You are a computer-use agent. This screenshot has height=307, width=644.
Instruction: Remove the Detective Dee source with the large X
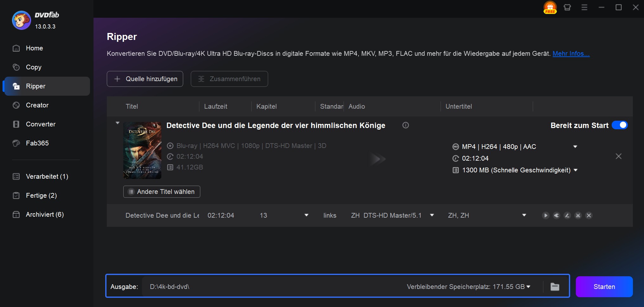618,156
